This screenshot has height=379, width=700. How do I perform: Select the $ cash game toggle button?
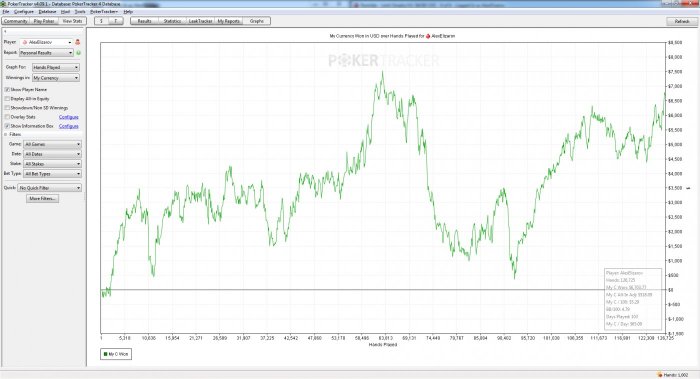tap(101, 21)
